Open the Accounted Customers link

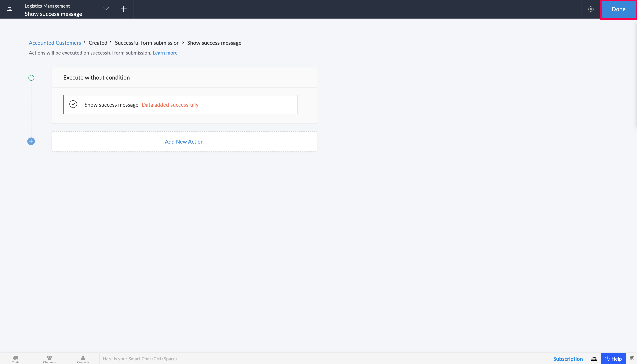[55, 43]
